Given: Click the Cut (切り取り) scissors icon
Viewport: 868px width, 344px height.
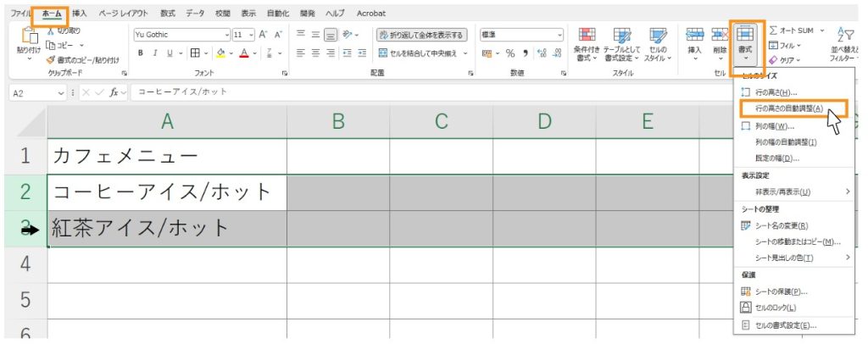Looking at the screenshot, I should (51, 31).
